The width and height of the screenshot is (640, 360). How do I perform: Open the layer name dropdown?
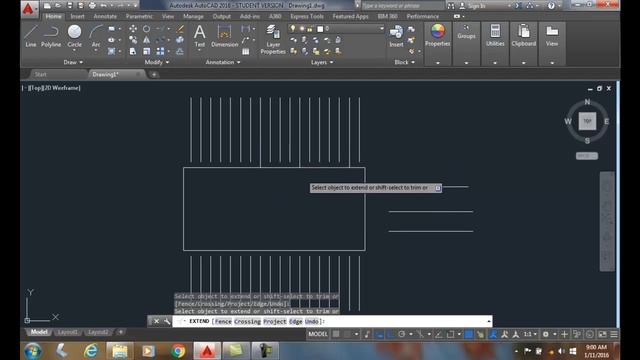tap(382, 29)
